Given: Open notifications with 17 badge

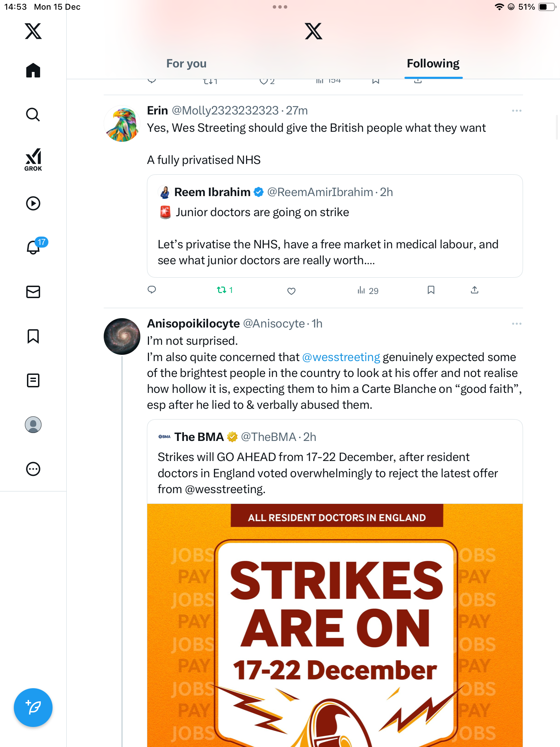Looking at the screenshot, I should (34, 247).
